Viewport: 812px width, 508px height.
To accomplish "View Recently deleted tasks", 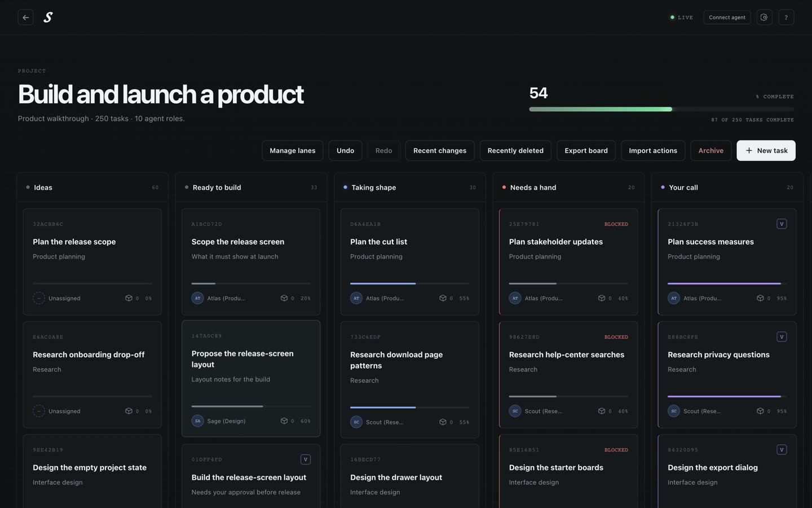I will click(515, 151).
